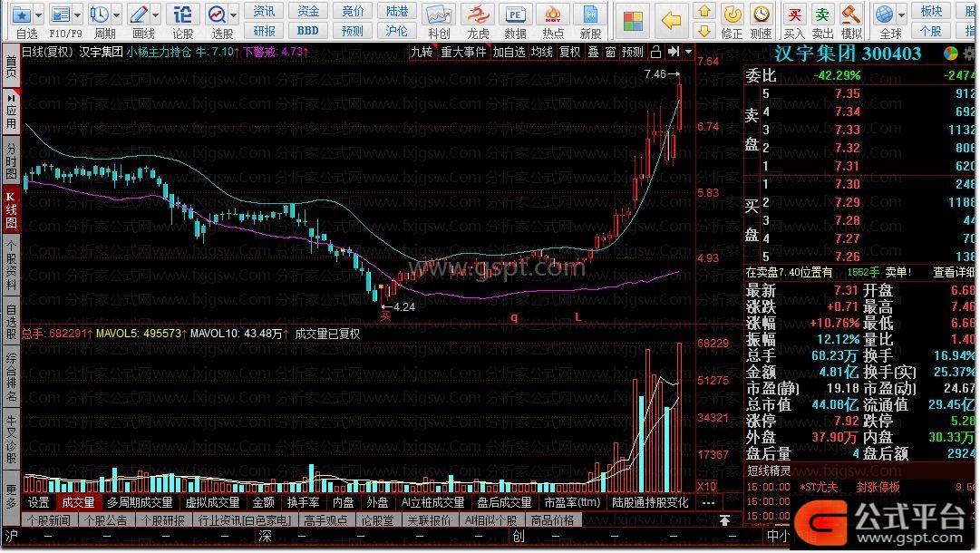The height and width of the screenshot is (553, 980).
Task: Click the 卖出 sell icon
Action: coord(822,15)
